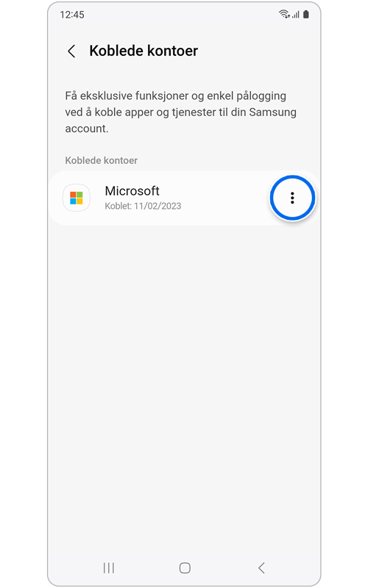The height and width of the screenshot is (588, 368).
Task: Open more options for Microsoft account
Action: click(x=292, y=198)
